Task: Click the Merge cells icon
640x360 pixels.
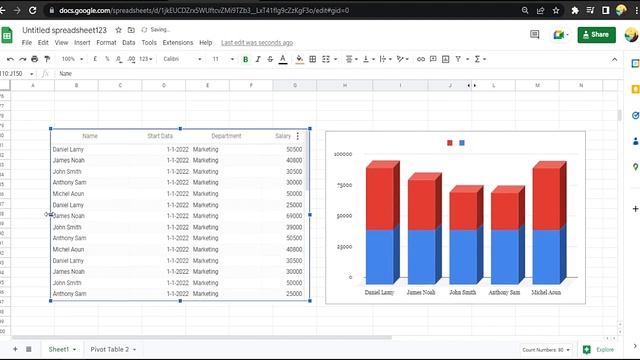Action: pyautogui.click(x=326, y=59)
